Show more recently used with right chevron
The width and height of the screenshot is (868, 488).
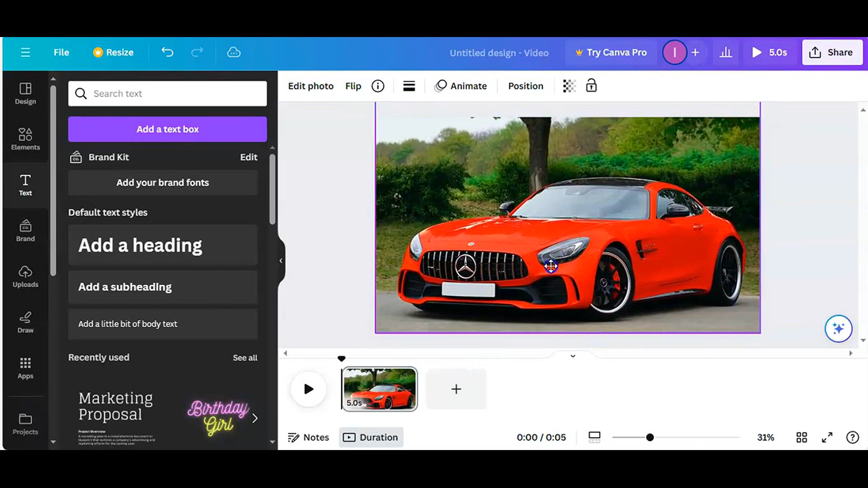tap(255, 418)
